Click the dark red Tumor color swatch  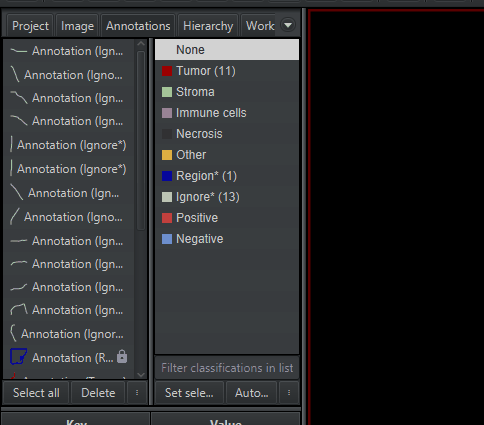(x=167, y=71)
